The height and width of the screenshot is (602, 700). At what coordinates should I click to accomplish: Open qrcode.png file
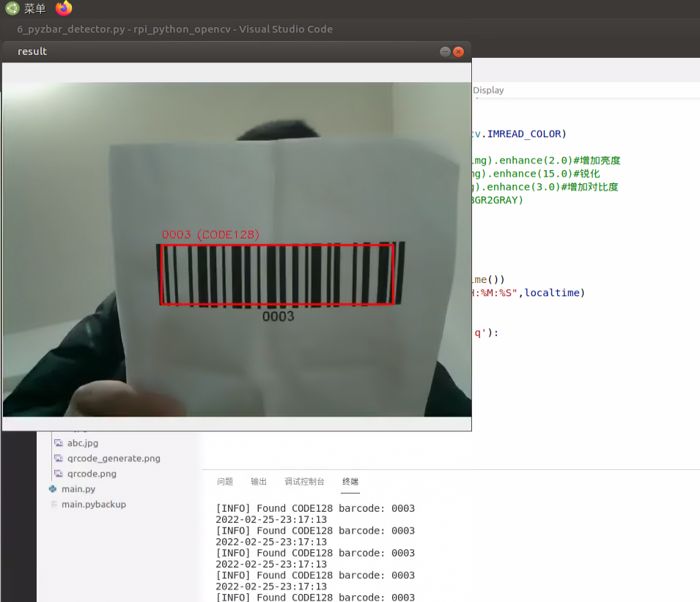(x=92, y=474)
